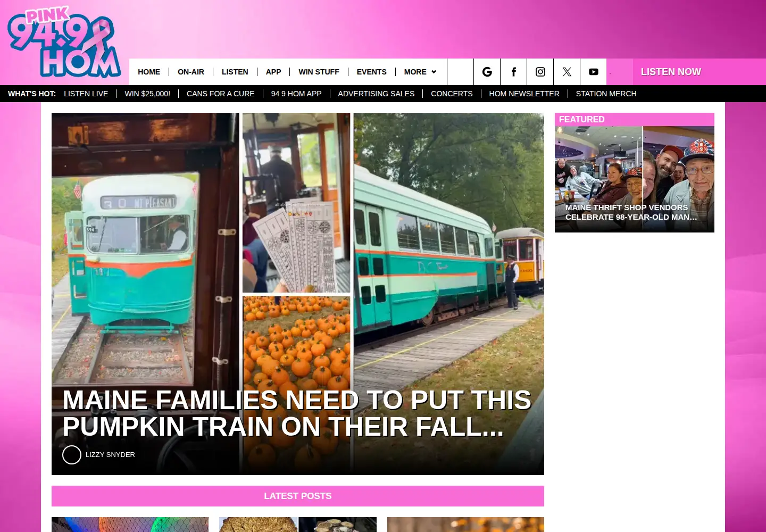The width and height of the screenshot is (766, 532).
Task: Expand the MORE menu chevron
Action: [x=434, y=72]
